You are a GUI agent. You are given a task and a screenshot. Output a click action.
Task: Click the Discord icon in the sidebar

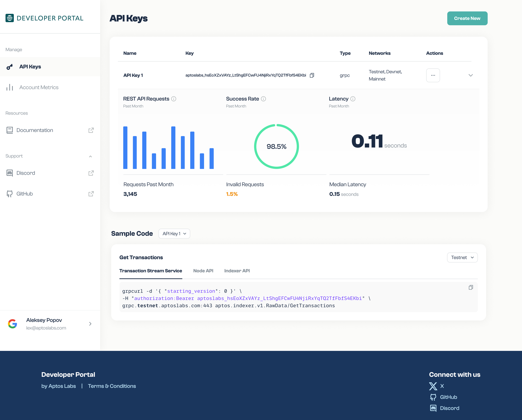[x=10, y=173]
